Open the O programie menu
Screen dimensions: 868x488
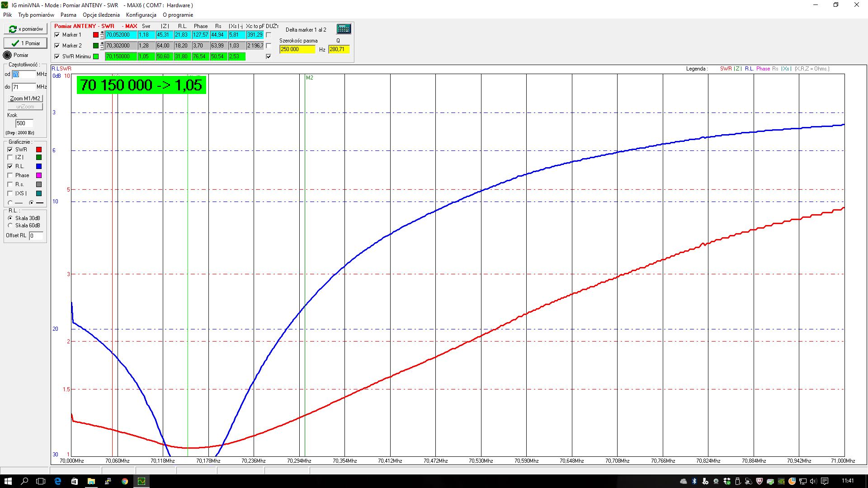178,15
